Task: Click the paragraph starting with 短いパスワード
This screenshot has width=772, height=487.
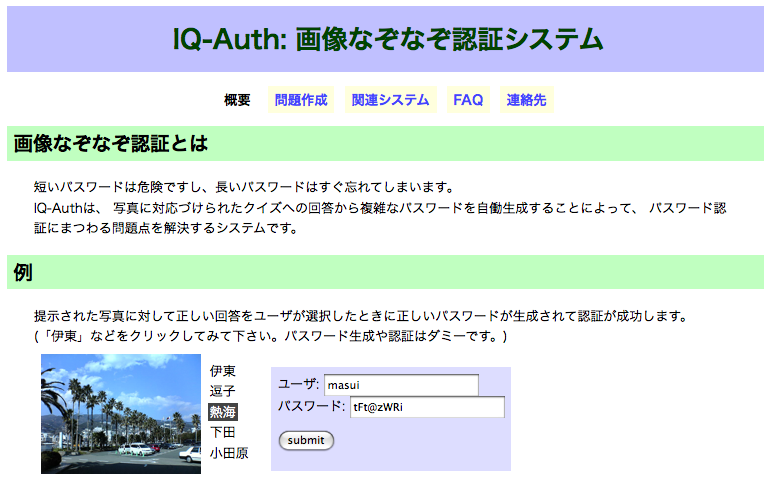Action: [x=244, y=187]
